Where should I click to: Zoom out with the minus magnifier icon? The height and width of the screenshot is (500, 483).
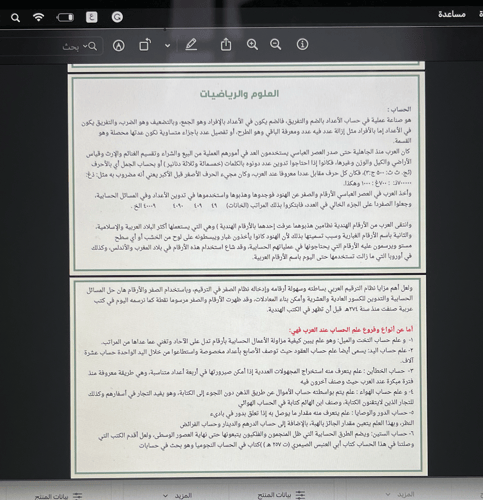pyautogui.click(x=276, y=44)
